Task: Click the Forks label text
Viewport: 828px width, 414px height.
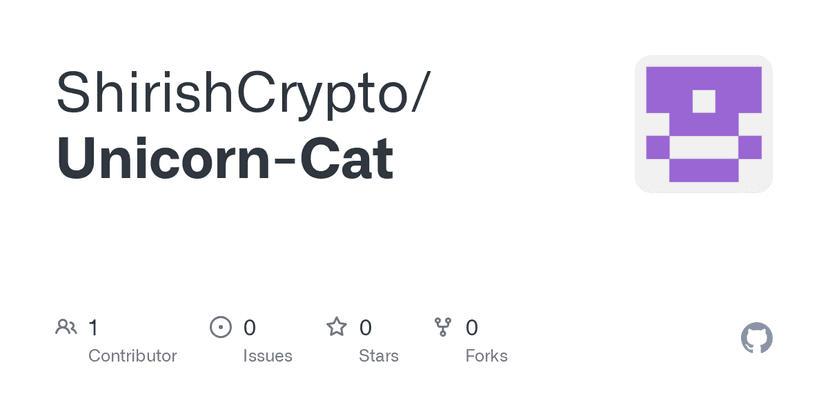Action: point(486,356)
